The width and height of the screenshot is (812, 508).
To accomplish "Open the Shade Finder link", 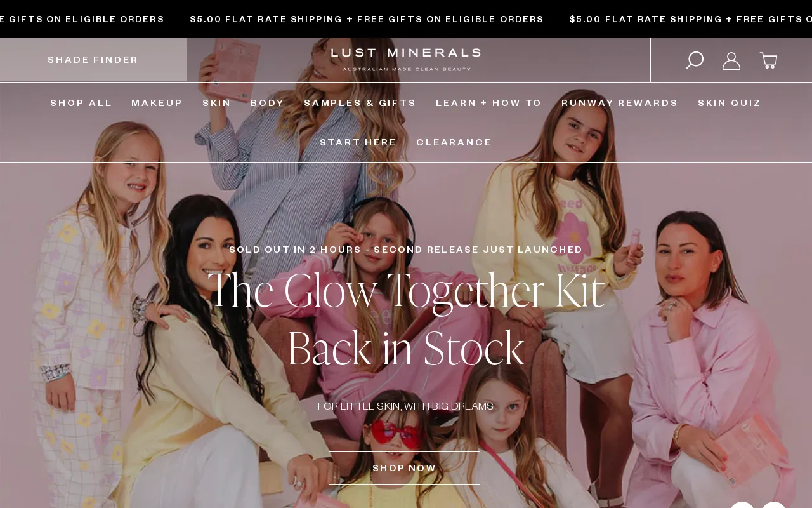I will point(93,60).
